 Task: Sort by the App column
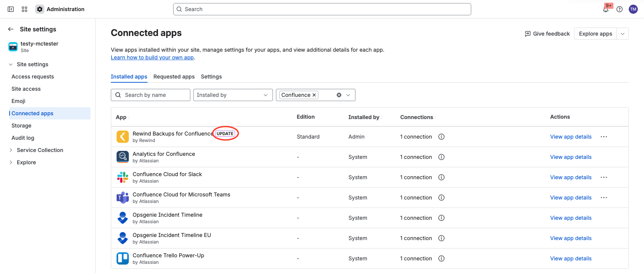122,117
